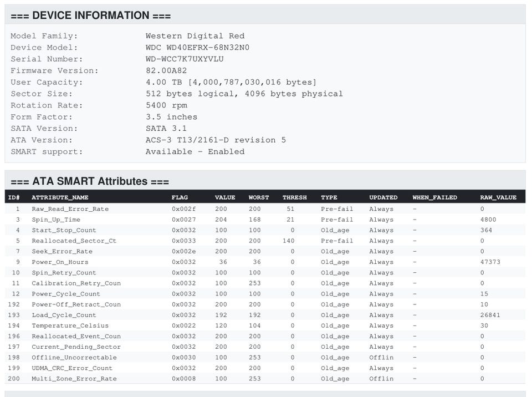Click the WORST column header
Viewport: 532px width, 397px height.
click(x=259, y=197)
